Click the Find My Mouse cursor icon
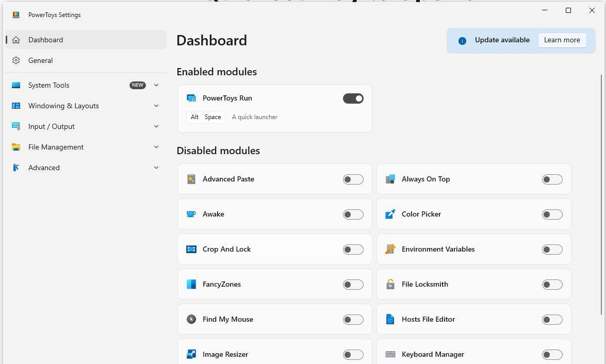 pos(191,319)
